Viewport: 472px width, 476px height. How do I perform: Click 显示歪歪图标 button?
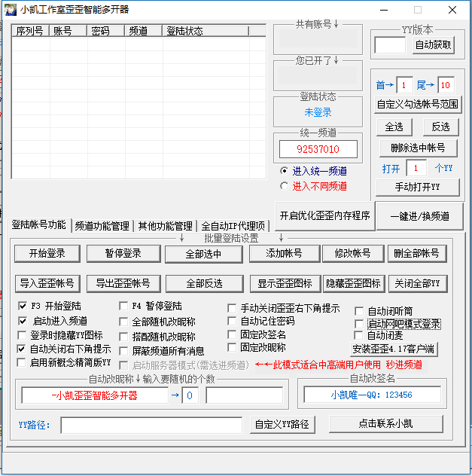click(285, 284)
